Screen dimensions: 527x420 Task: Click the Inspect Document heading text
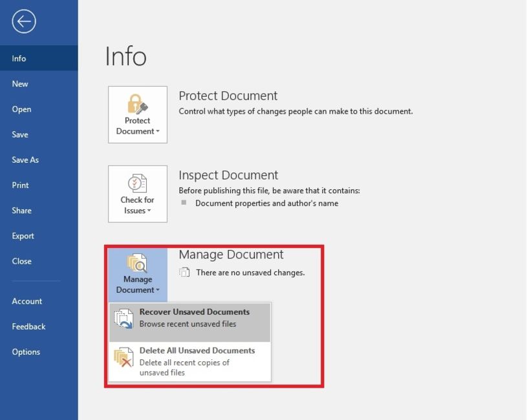click(228, 175)
